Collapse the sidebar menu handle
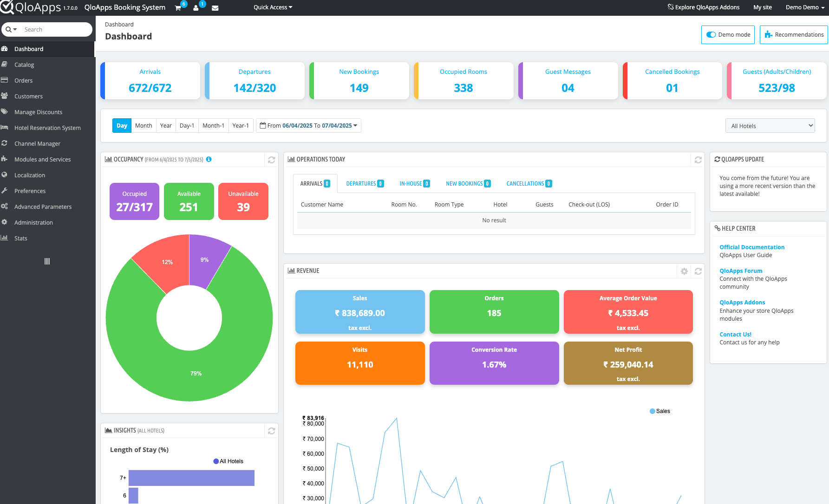829x504 pixels. click(x=47, y=261)
